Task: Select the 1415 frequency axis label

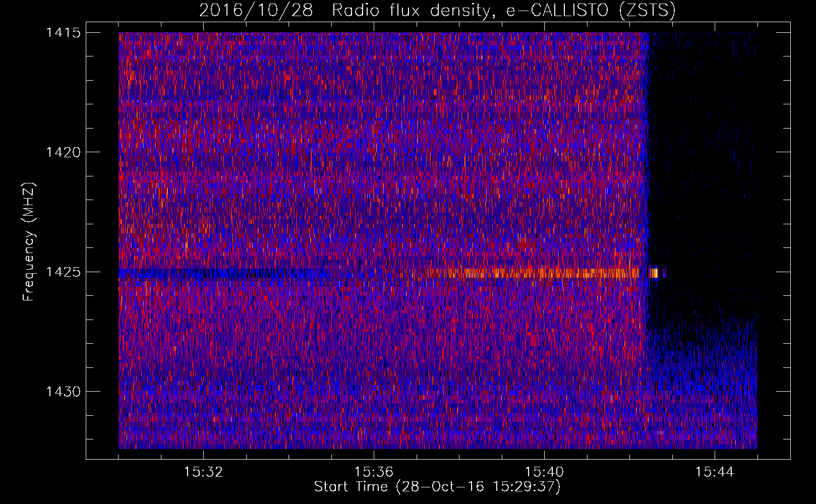Action: tap(63, 33)
